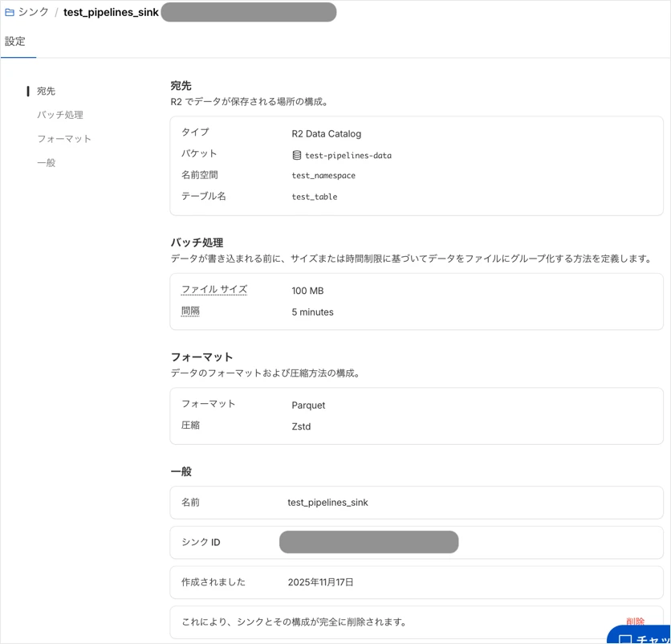Switch to the 設定 tab
This screenshot has height=644, width=671.
click(x=16, y=39)
